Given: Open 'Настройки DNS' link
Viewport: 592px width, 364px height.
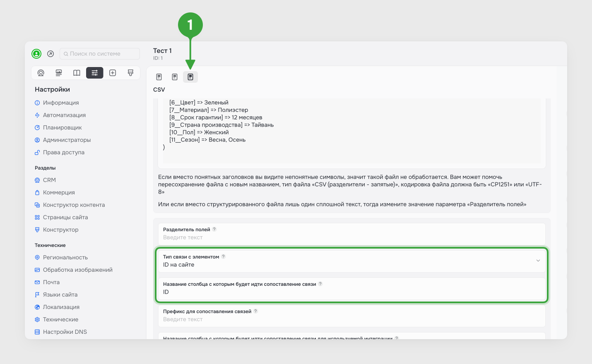Looking at the screenshot, I should pos(65,332).
